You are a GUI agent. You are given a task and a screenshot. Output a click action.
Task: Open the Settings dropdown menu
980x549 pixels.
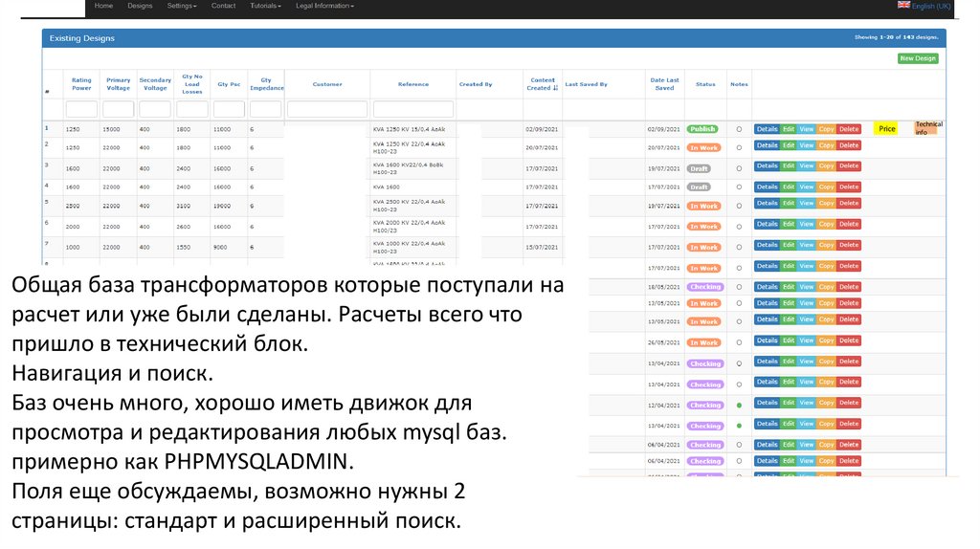tap(181, 6)
